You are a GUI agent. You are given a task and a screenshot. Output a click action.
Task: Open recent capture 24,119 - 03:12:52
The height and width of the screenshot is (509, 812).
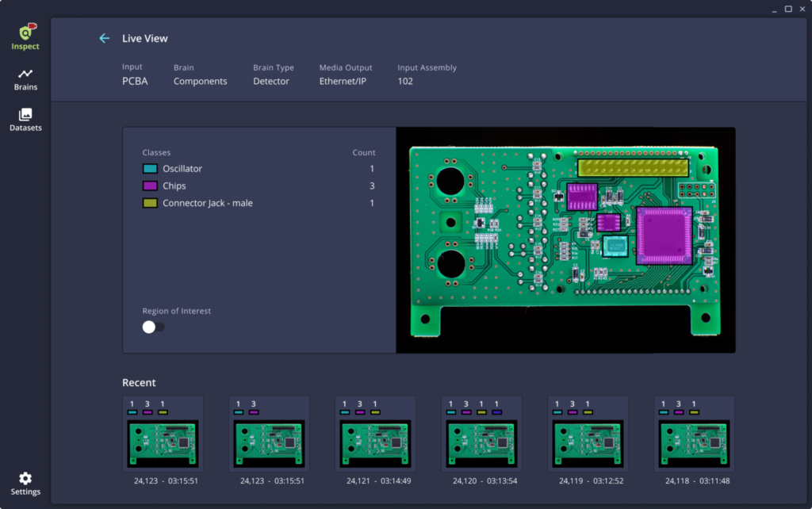tap(588, 444)
